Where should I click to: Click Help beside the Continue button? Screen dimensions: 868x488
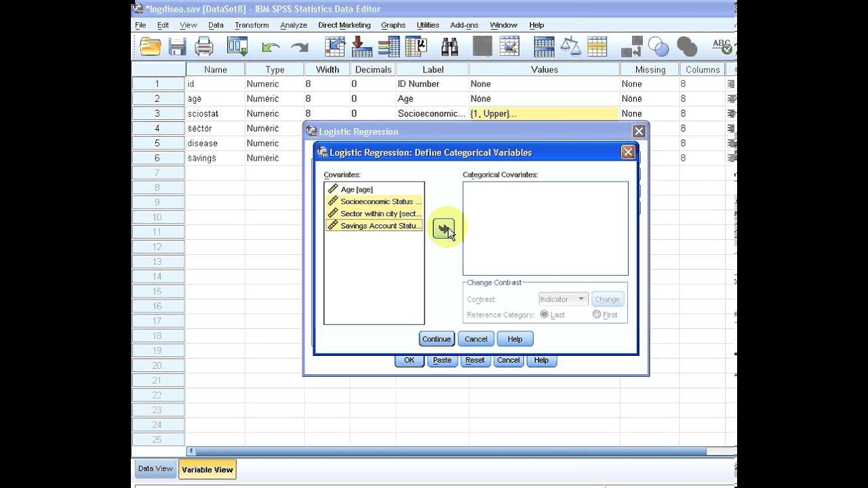click(x=515, y=339)
